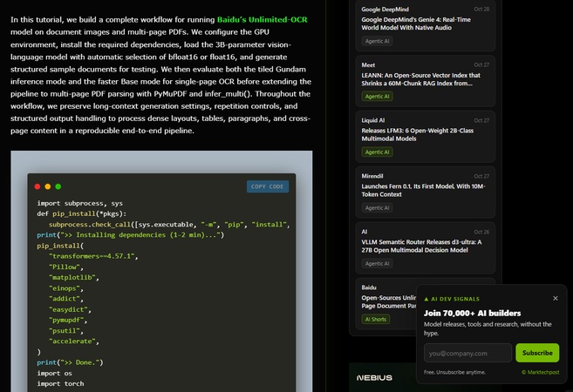Viewport: 573px width, 392px height.
Task: Open the Baidu Open-Sources article
Action: click(x=389, y=302)
